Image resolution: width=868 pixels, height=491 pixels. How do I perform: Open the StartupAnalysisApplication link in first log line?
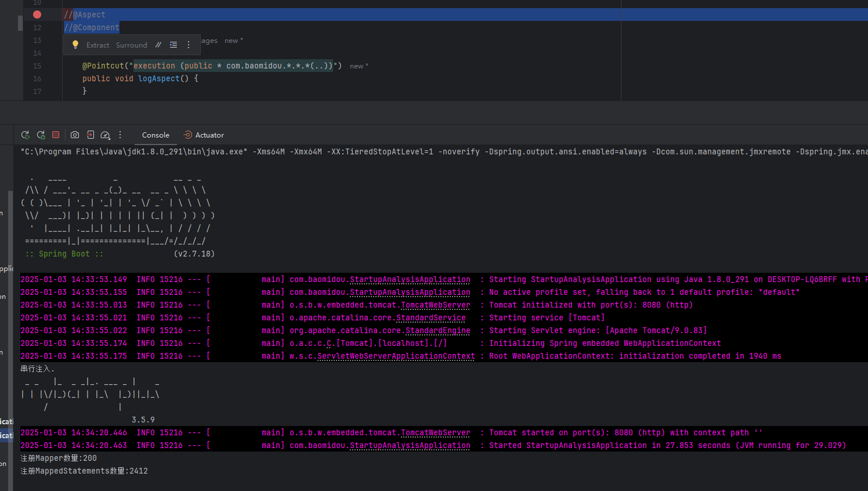[x=410, y=279]
